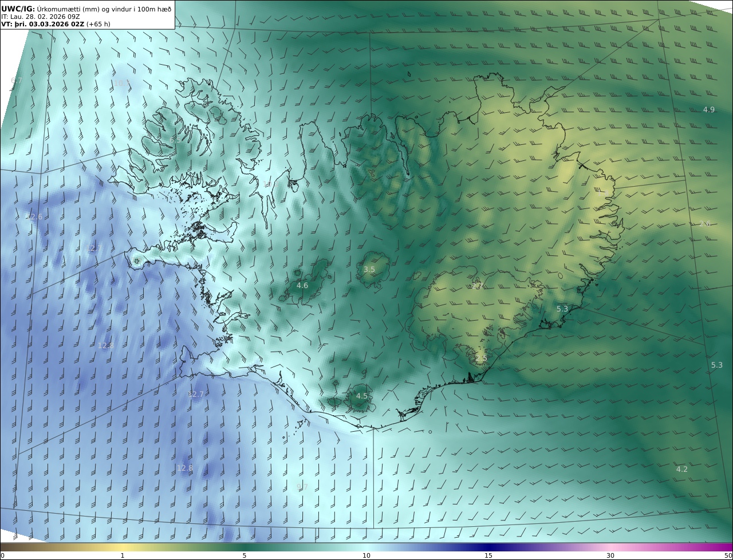Click the 2.6 value label
Image resolution: width=733 pixels, height=560 pixels.
pyautogui.click(x=705, y=223)
